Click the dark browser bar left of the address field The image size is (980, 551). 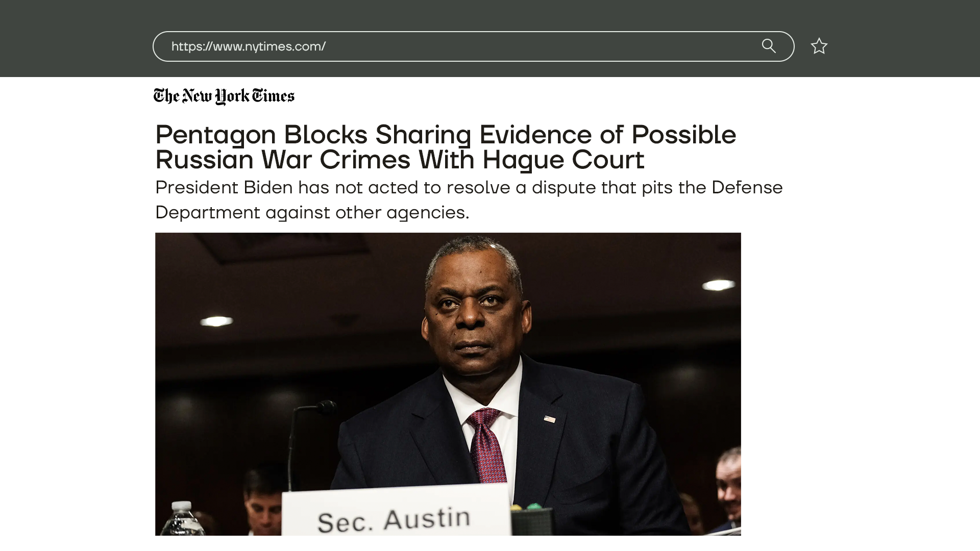tap(76, 39)
